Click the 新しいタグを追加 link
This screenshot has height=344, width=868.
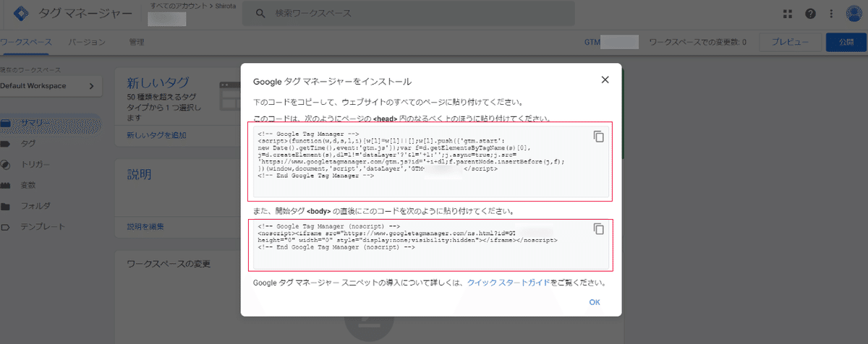pyautogui.click(x=156, y=135)
